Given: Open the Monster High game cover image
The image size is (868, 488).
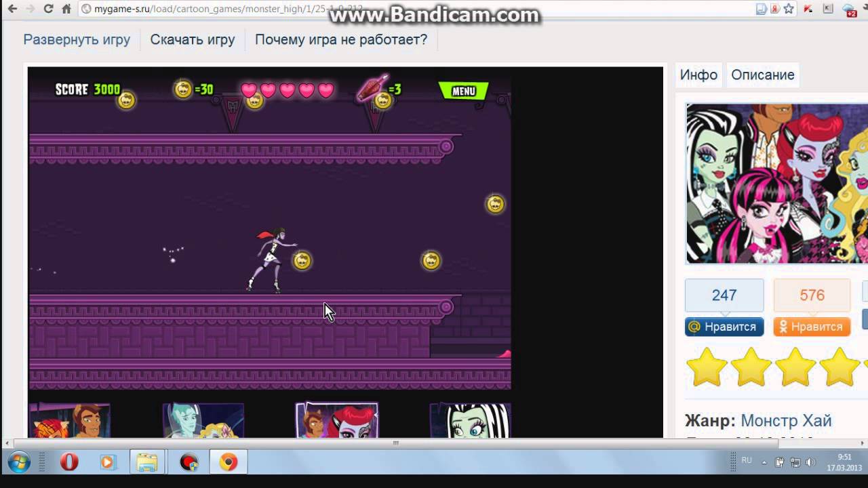Looking at the screenshot, I should click(x=777, y=183).
